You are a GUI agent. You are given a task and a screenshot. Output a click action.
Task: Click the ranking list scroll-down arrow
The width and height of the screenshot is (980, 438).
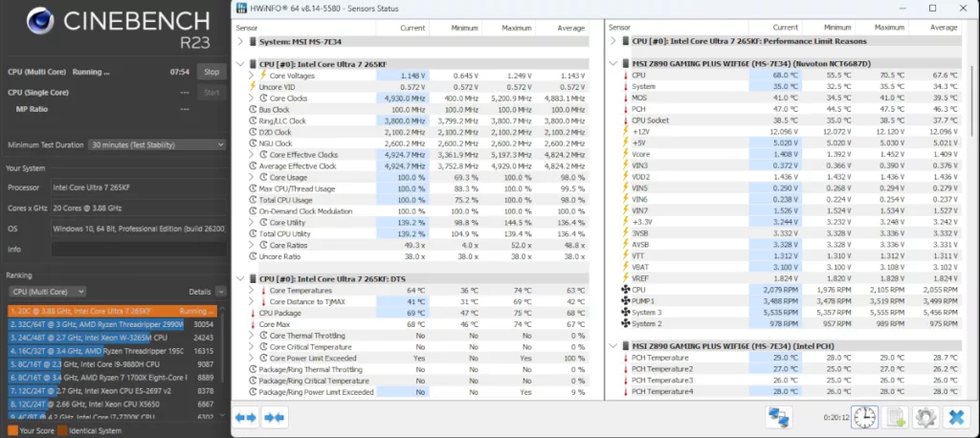[221, 415]
